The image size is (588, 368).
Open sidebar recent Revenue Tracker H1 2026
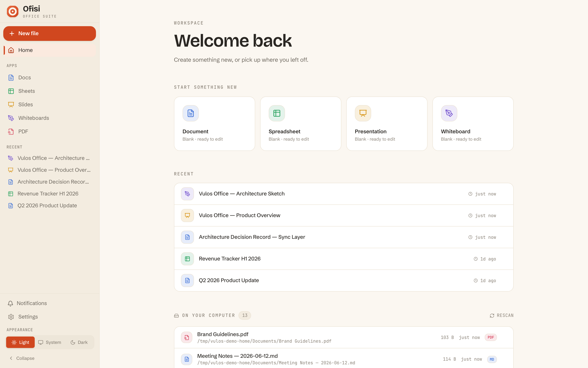pyautogui.click(x=50, y=194)
